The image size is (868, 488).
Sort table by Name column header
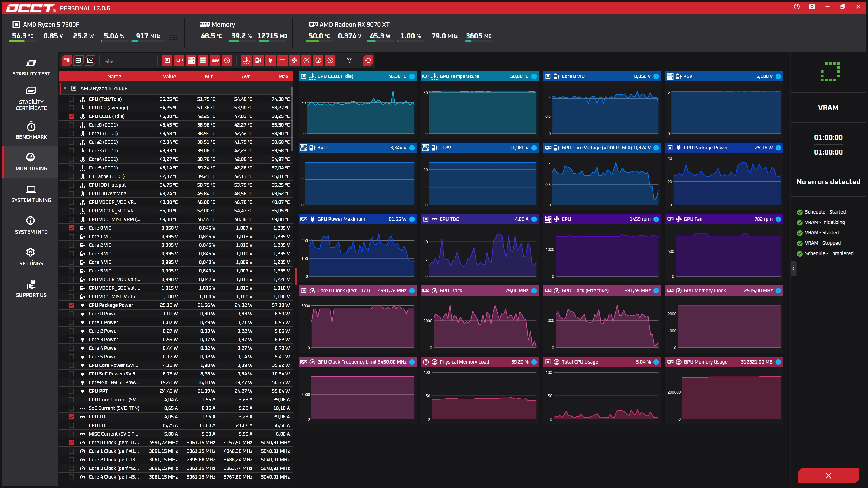pyautogui.click(x=114, y=76)
